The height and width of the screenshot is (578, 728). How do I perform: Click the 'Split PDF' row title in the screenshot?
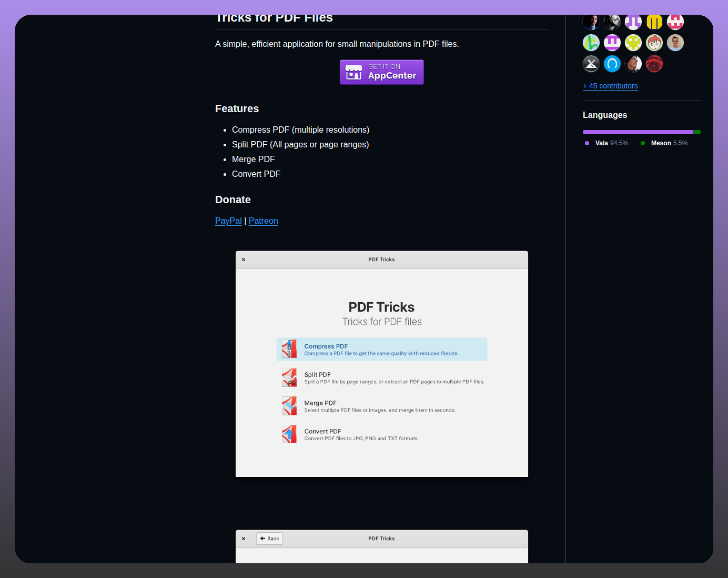(x=318, y=375)
